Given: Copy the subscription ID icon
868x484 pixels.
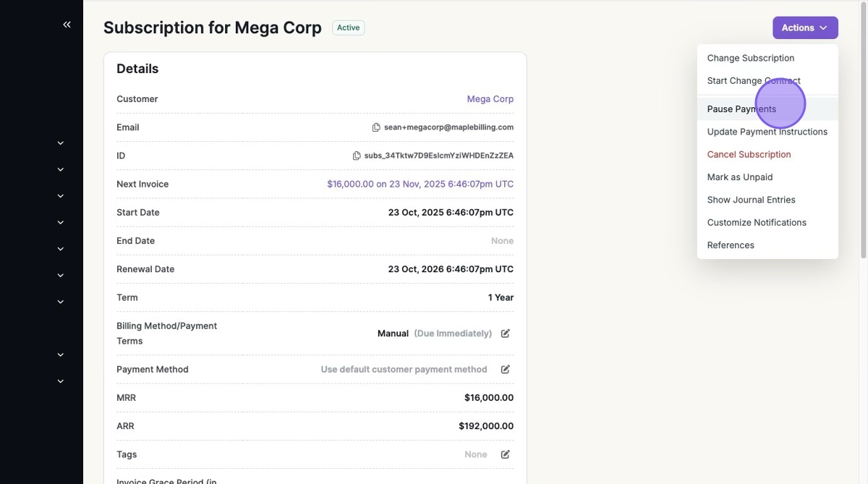Looking at the screenshot, I should (357, 156).
